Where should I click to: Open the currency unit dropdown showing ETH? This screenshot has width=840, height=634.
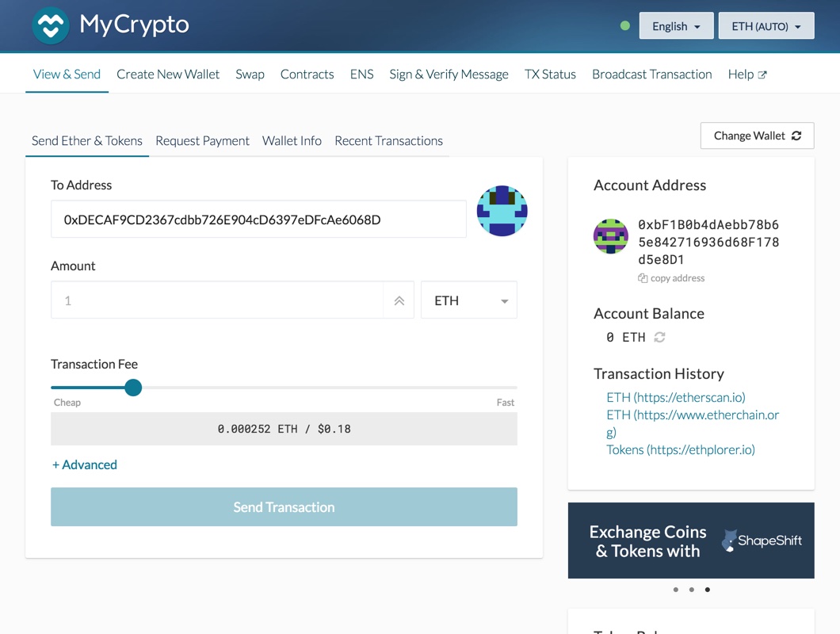(468, 300)
